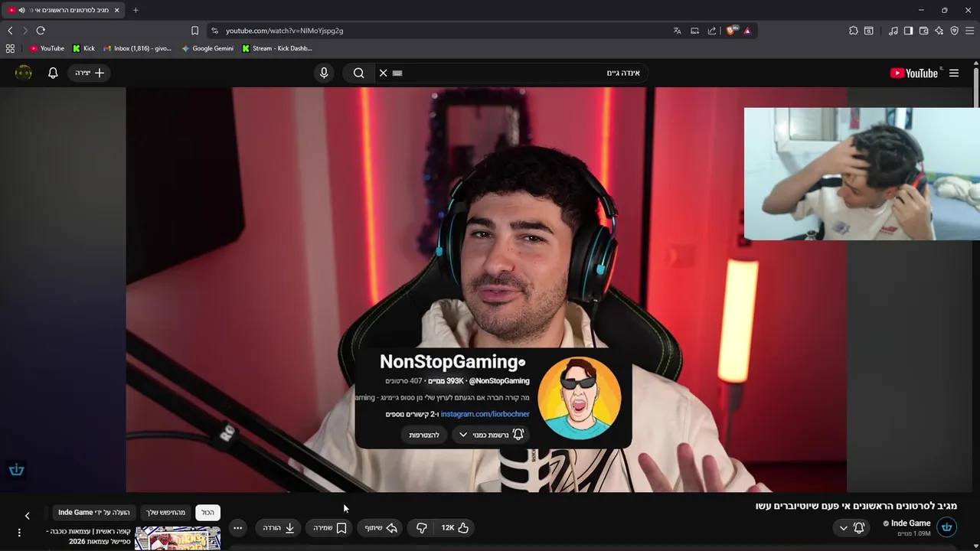
Task: Click the page vertical scrollbar
Action: click(x=976, y=306)
